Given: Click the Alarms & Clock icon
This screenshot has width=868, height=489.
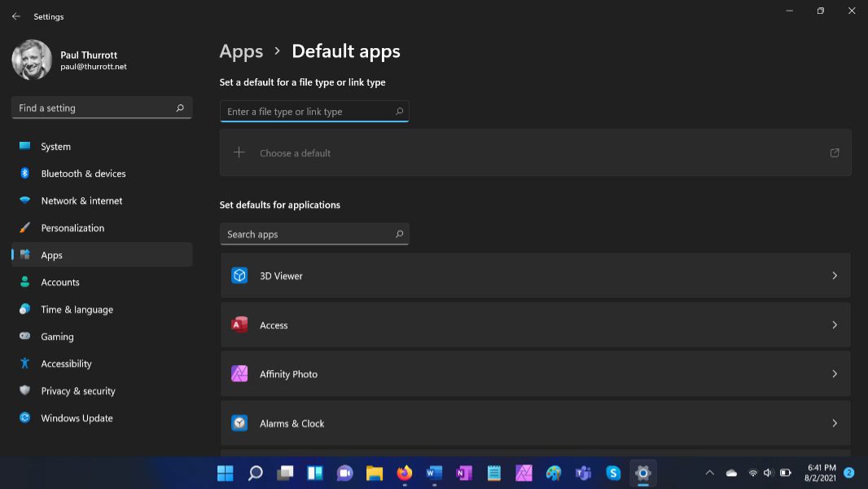Looking at the screenshot, I should 239,423.
